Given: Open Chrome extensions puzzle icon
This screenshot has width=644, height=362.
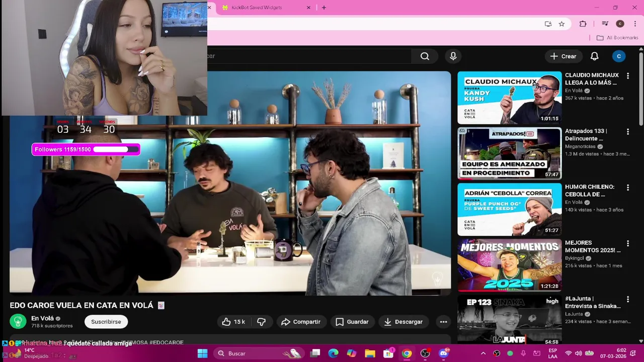Looking at the screenshot, I should coord(583,24).
